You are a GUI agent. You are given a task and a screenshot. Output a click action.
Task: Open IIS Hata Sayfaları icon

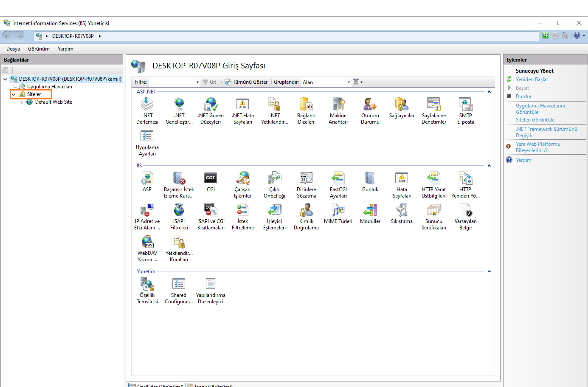[402, 178]
